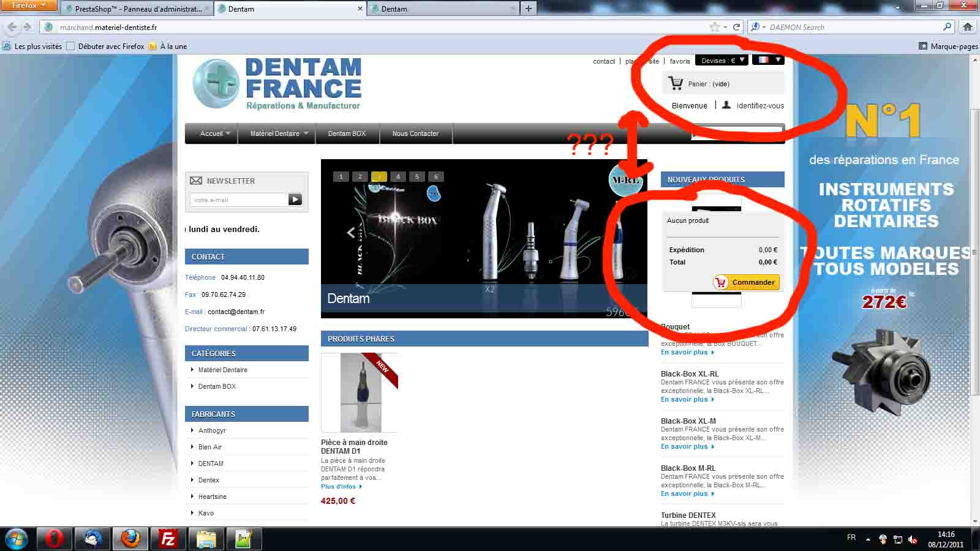Image resolution: width=980 pixels, height=551 pixels.
Task: Click the Identifiez-vous login link
Action: [760, 106]
